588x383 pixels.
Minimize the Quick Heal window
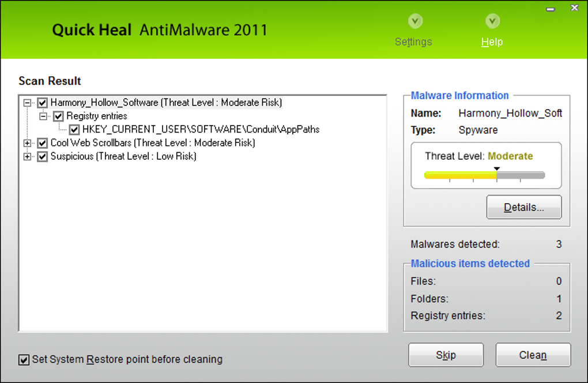point(551,9)
